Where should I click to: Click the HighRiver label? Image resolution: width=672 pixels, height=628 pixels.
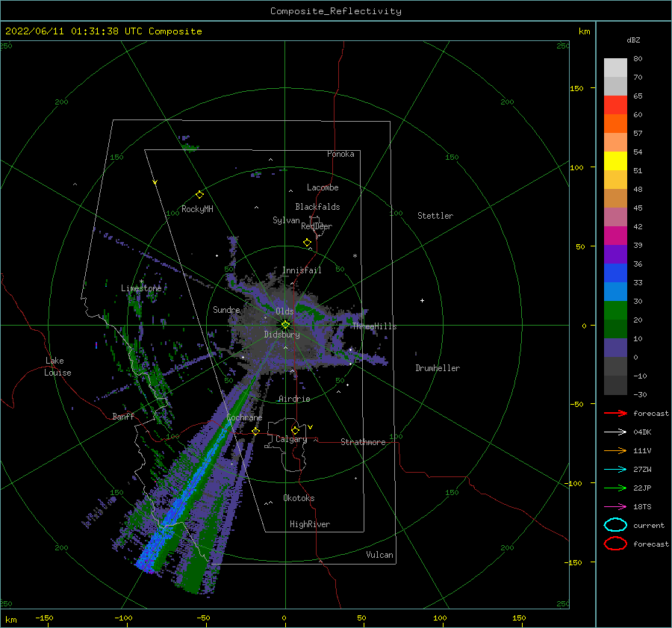point(310,524)
